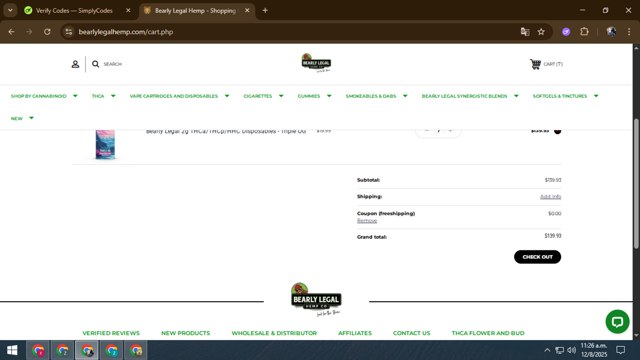Show hidden tray icons chevron

pos(547,350)
